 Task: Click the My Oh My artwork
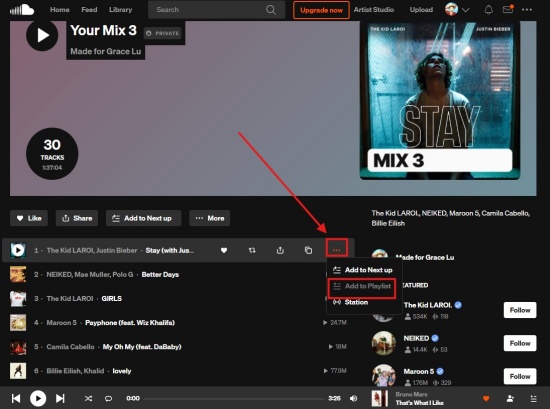pos(18,347)
